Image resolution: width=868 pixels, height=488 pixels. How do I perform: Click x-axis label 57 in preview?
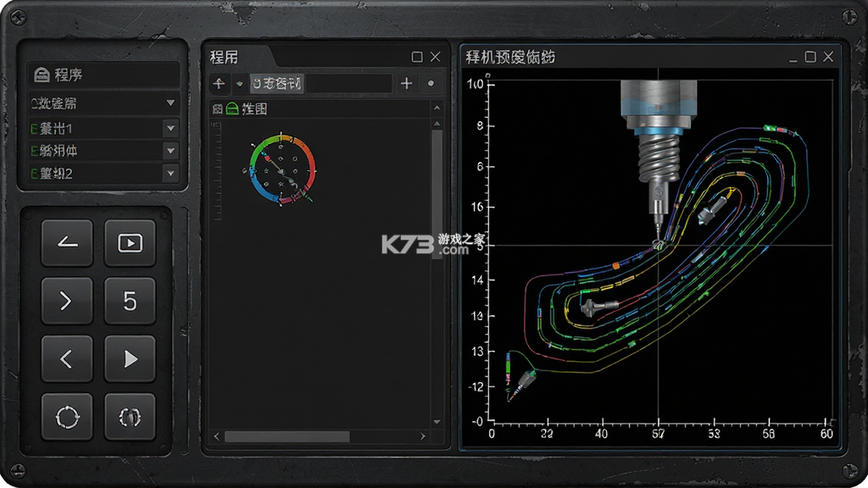click(x=658, y=434)
